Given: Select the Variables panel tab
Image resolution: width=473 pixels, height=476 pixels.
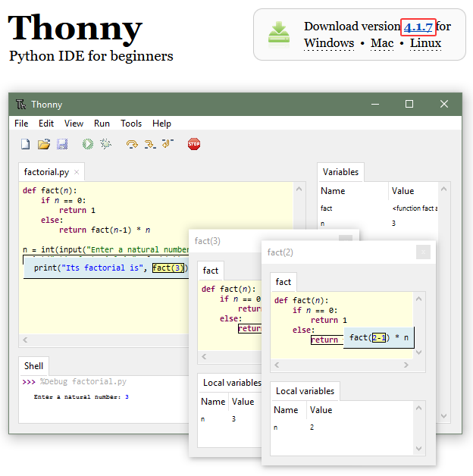Looking at the screenshot, I should [x=340, y=172].
